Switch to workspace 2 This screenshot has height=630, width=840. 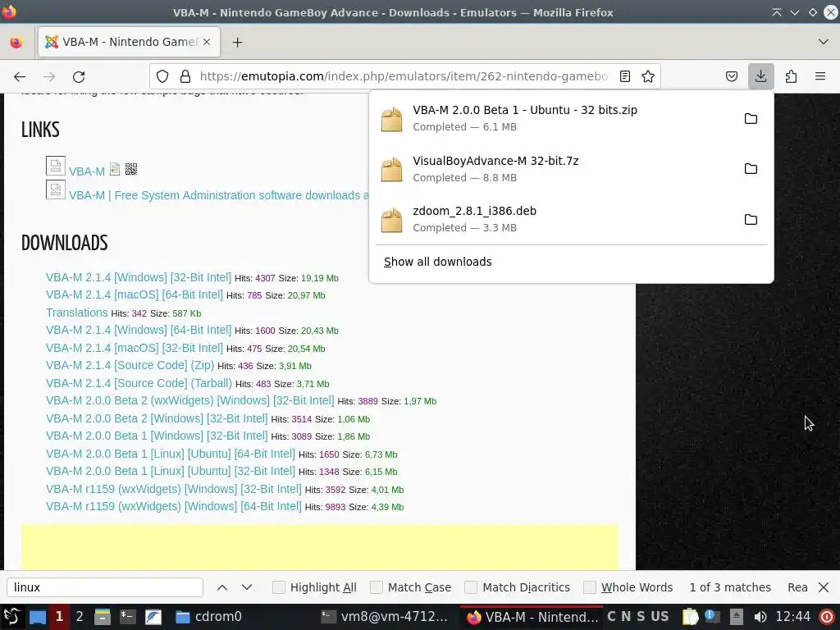(80, 617)
